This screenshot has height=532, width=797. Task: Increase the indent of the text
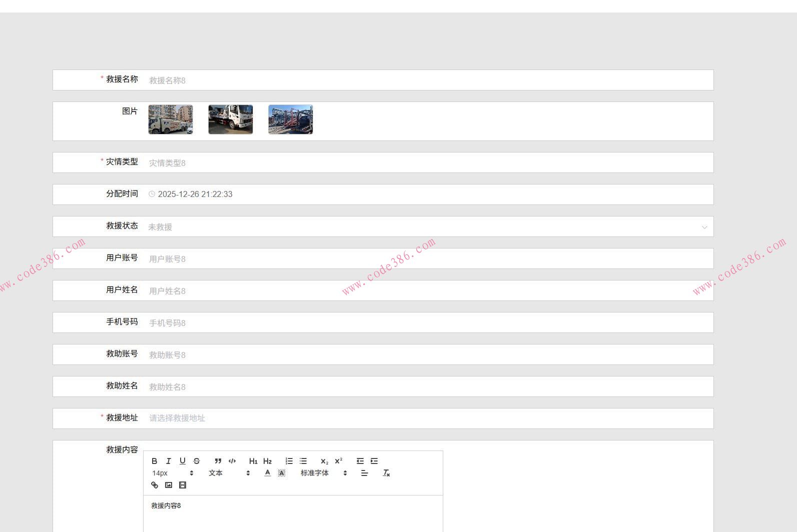coord(374,461)
